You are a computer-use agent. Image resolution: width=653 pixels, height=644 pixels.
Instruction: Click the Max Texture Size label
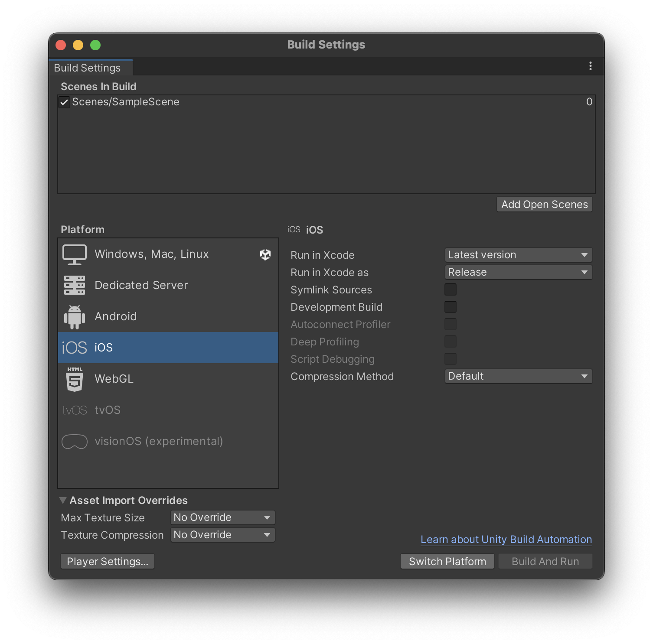pos(103,518)
